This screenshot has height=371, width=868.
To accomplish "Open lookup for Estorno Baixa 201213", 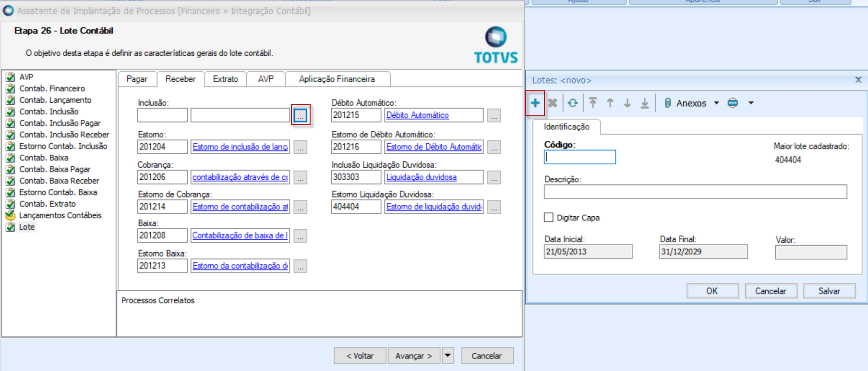I will coord(301,266).
